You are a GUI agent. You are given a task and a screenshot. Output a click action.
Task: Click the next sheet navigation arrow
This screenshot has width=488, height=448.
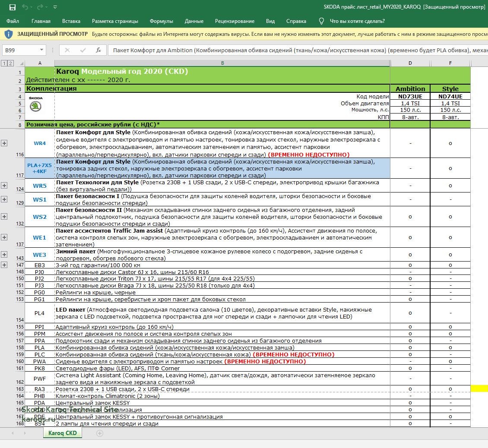[x=25, y=433]
